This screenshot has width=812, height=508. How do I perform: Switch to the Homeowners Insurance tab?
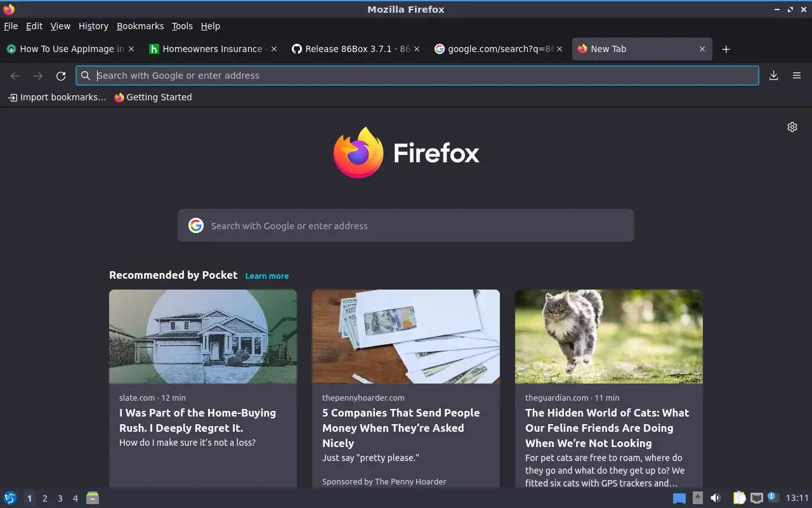point(212,49)
